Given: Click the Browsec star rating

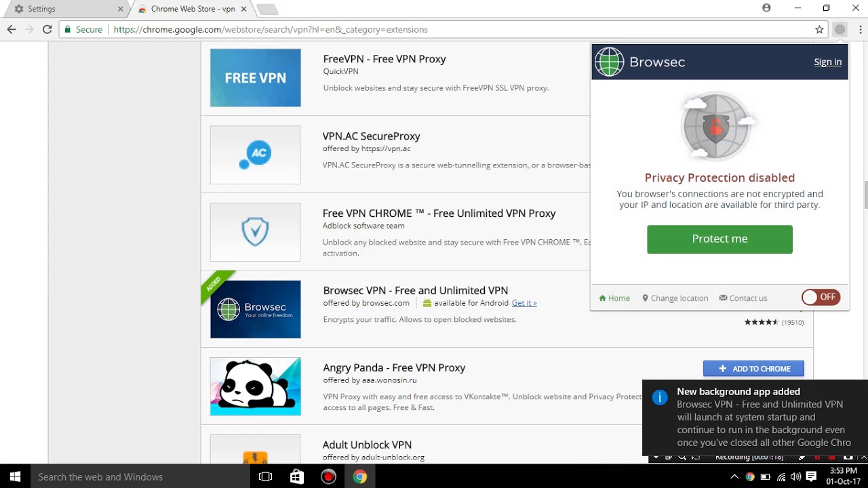Looking at the screenshot, I should (762, 323).
